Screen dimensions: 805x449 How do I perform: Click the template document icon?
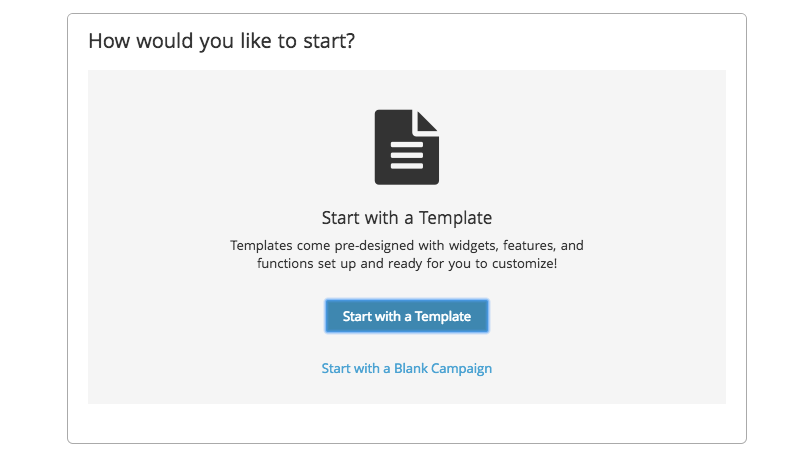(x=406, y=147)
